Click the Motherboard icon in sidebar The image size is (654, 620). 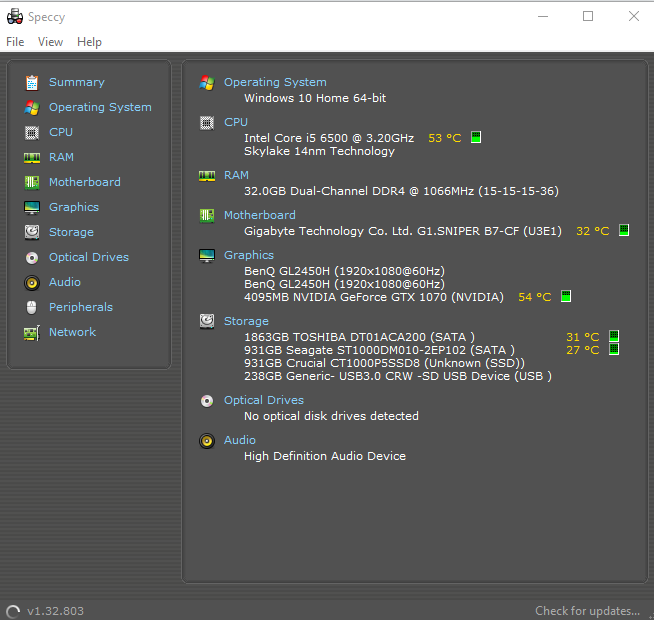coord(32,183)
